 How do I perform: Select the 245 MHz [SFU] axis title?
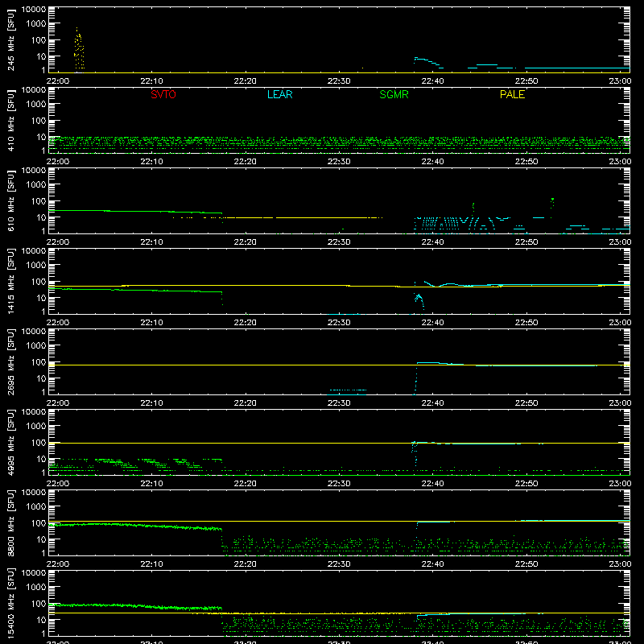(11, 39)
